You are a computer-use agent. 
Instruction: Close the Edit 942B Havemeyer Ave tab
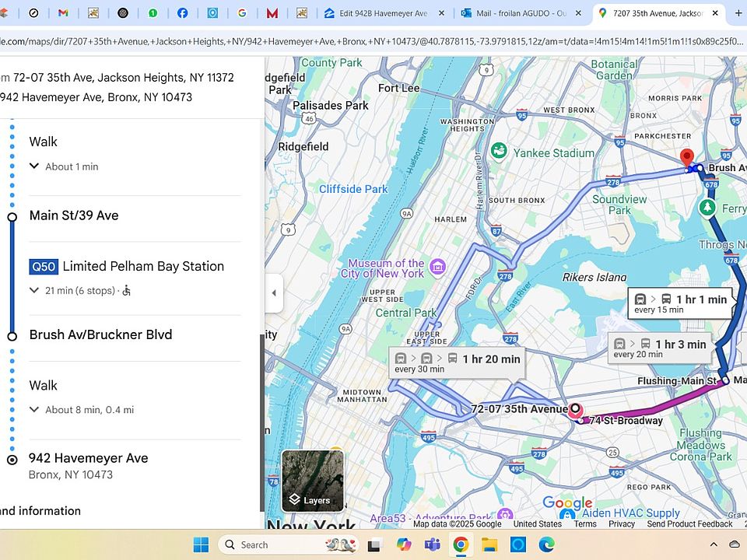coord(441,13)
